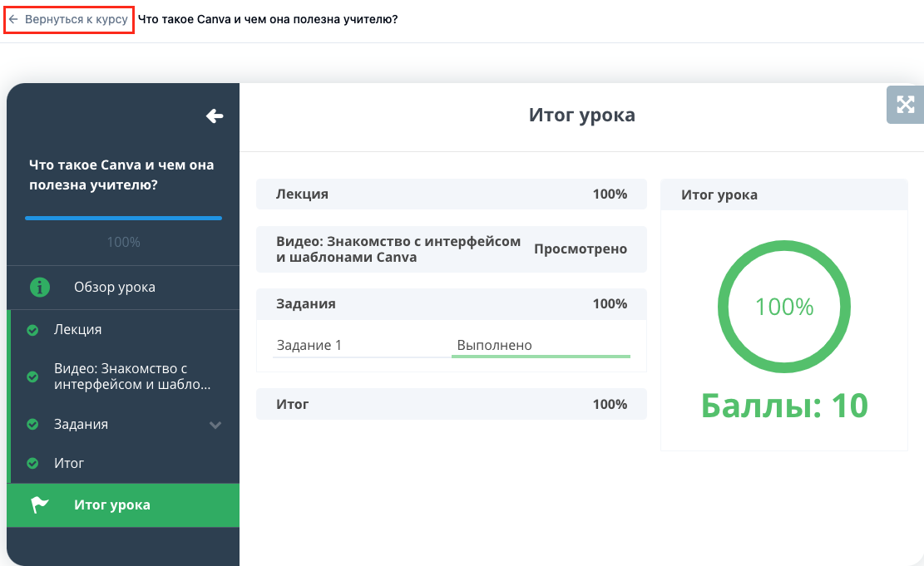The height and width of the screenshot is (566, 924).
Task: Click the flag icon in Итог урока
Action: point(39,504)
